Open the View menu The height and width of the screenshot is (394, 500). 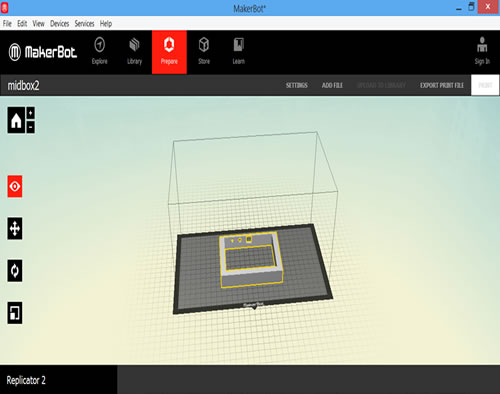pos(38,24)
